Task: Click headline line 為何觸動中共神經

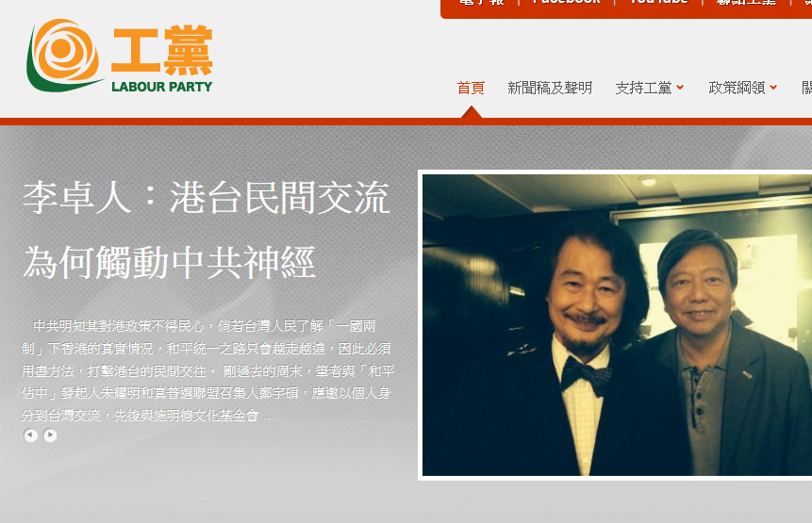Action: click(x=169, y=262)
